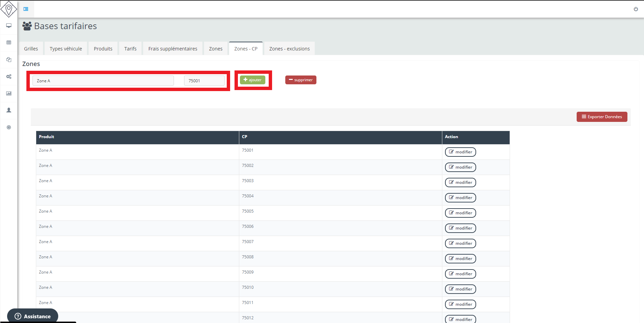644x323 pixels.
Task: Open the user profile sidebar icon
Action: 9,110
